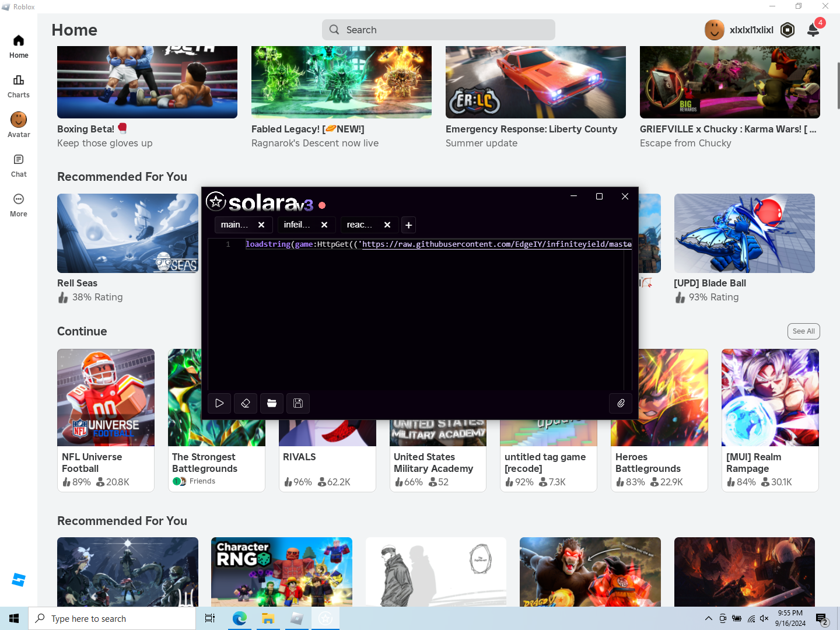Show hidden system tray icons
This screenshot has height=630, width=840.
[x=708, y=618]
